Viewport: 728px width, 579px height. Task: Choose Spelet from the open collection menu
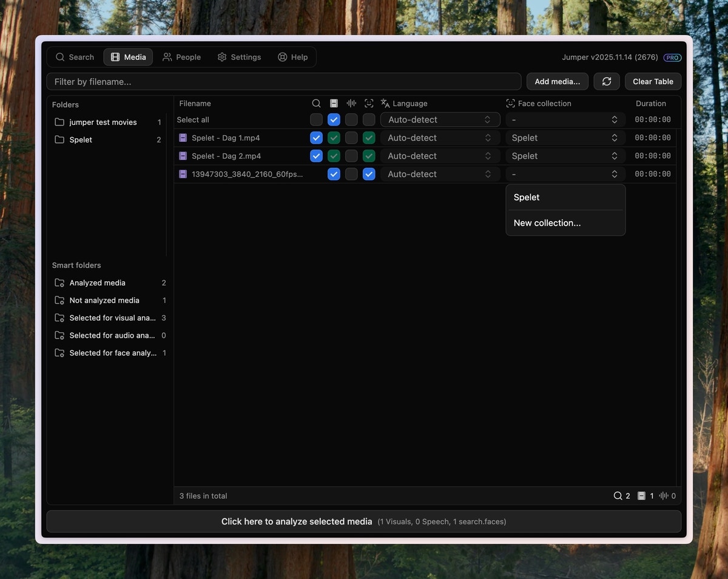point(527,198)
